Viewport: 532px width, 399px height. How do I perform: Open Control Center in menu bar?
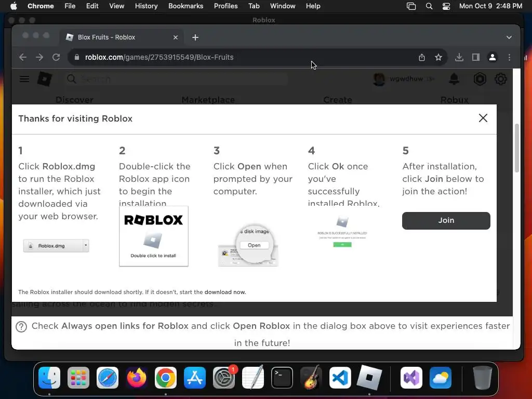tap(446, 6)
